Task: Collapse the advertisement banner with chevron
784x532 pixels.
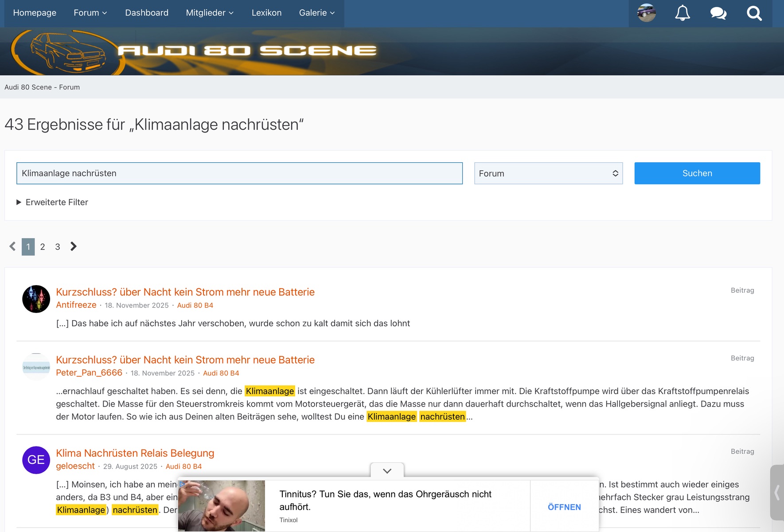Action: point(387,471)
